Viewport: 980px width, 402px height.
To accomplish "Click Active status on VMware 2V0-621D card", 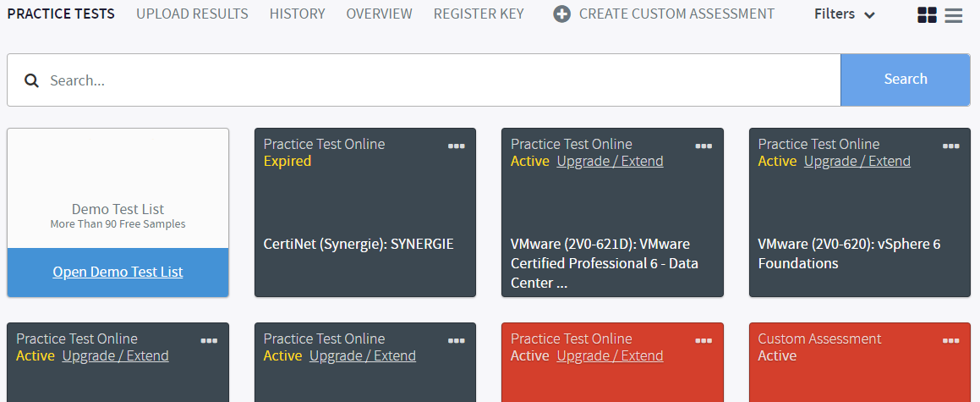I will [530, 161].
